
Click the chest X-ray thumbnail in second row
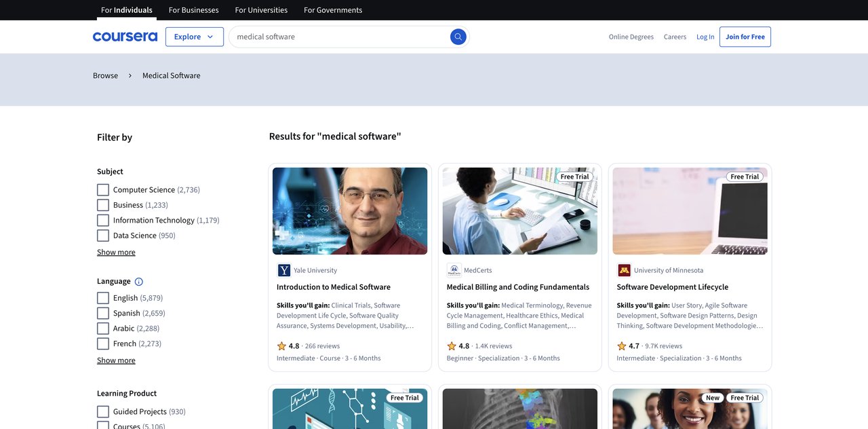pos(520,409)
